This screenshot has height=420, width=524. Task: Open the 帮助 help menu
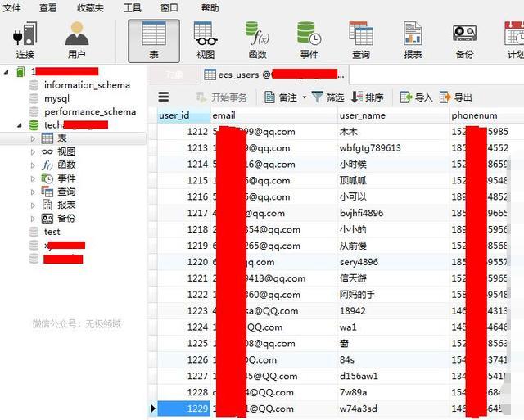click(210, 7)
